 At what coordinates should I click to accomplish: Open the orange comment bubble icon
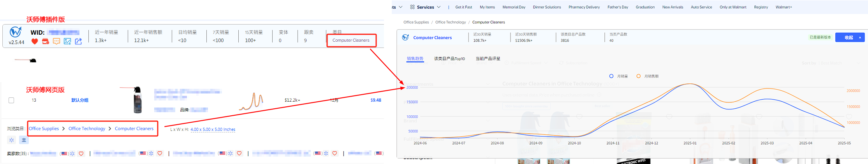pyautogui.click(x=56, y=41)
